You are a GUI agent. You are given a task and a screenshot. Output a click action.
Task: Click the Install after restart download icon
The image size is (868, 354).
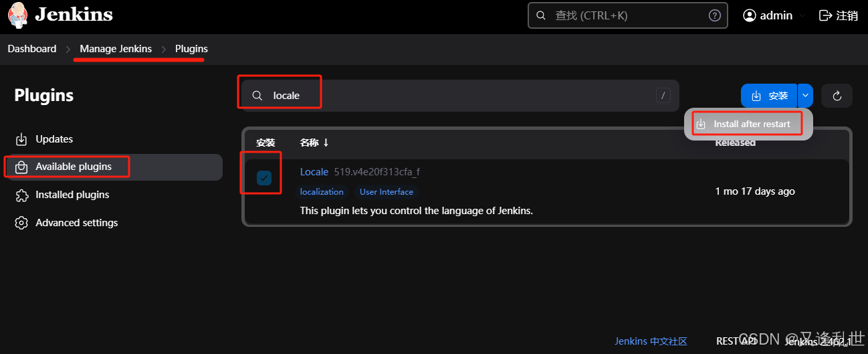(x=701, y=124)
